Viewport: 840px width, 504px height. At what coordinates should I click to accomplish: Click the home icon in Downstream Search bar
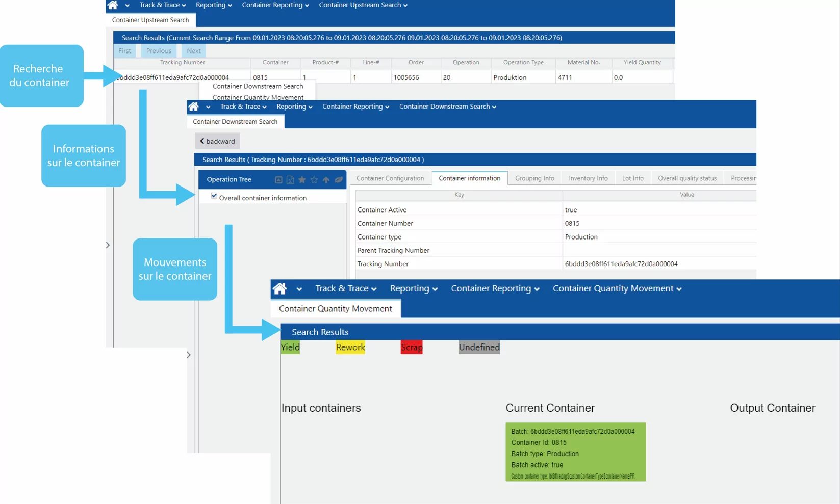pyautogui.click(x=193, y=107)
